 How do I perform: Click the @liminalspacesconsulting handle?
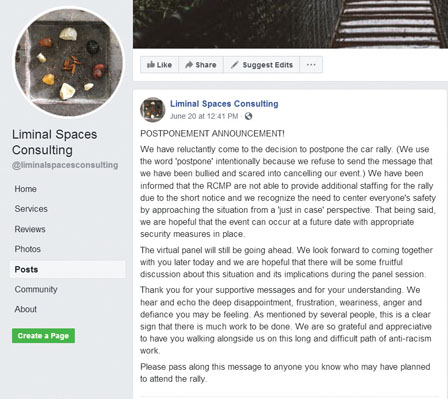tap(65, 165)
